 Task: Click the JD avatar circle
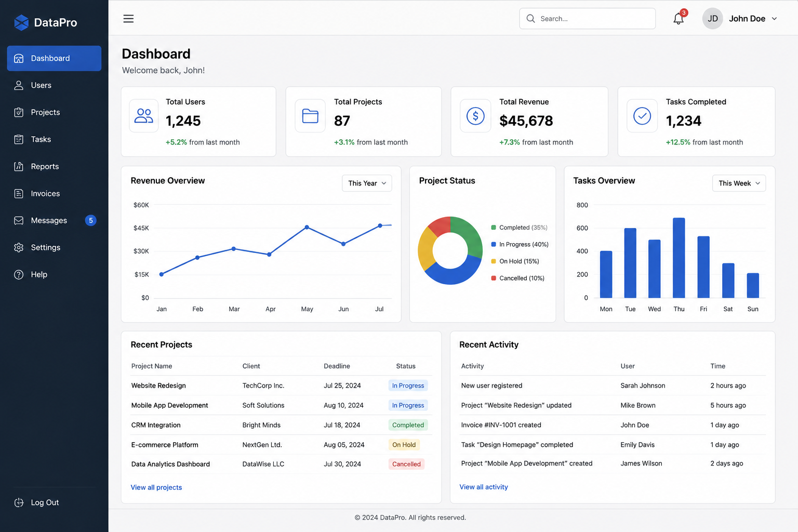point(713,19)
